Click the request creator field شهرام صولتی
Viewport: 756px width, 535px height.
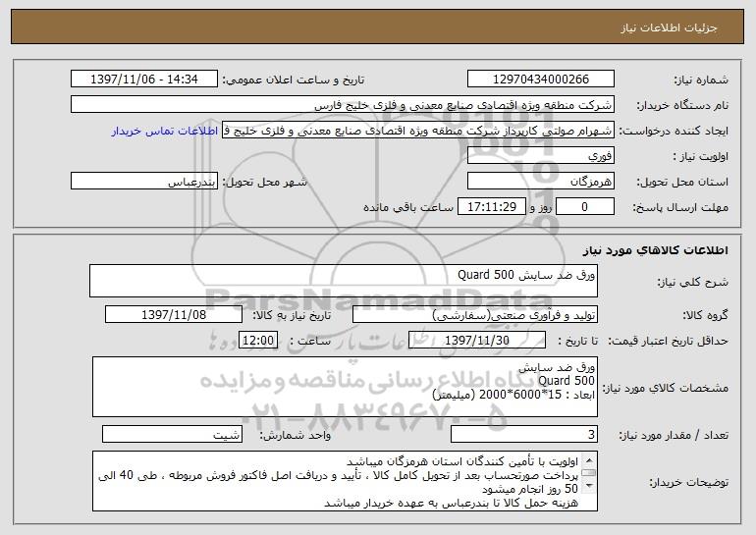click(418, 131)
